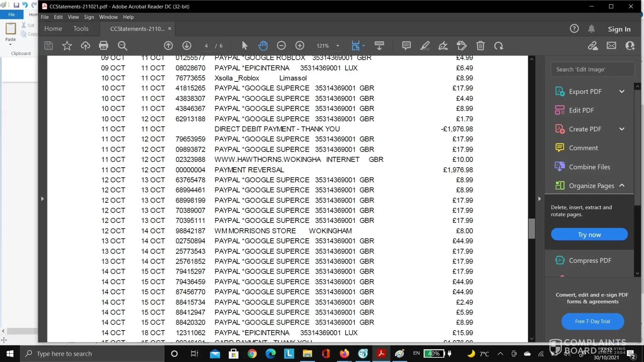Click the Search 'Edit Image' tools field
This screenshot has width=644, height=362.
click(592, 70)
